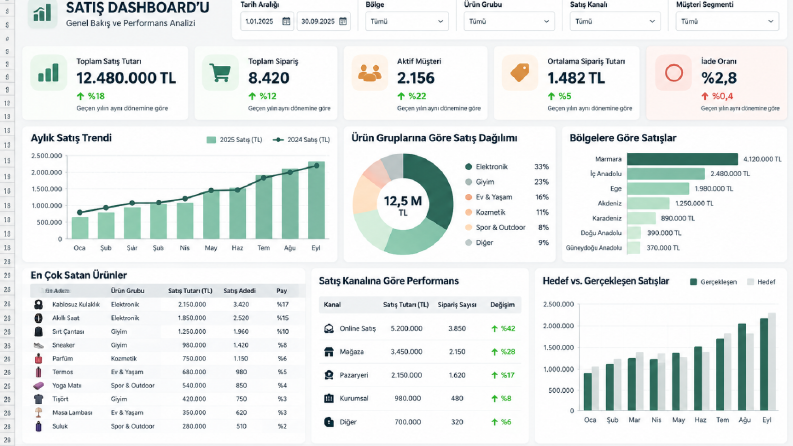Image resolution: width=793 pixels, height=446 pixels.
Task: Click the Diğer channel icon
Action: (x=329, y=421)
